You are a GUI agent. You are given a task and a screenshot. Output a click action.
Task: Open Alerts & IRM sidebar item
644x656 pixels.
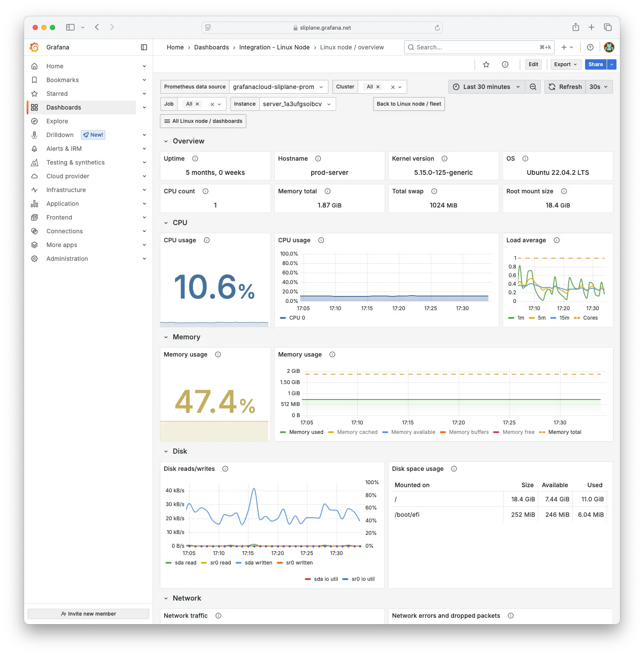click(x=64, y=149)
